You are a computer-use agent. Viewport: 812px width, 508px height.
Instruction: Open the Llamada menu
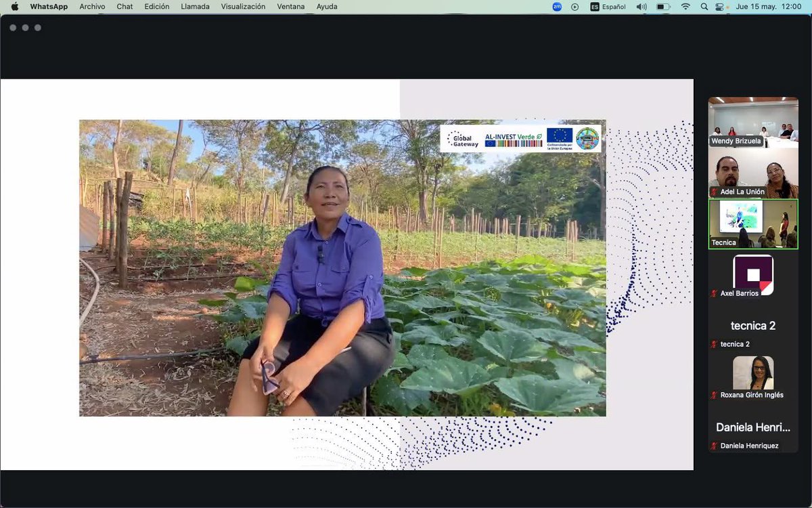(196, 7)
